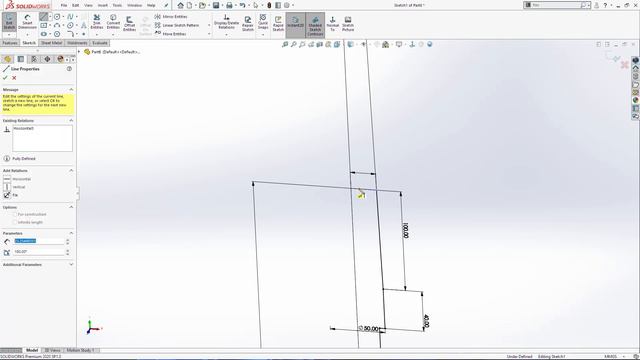
Task: Switch to the Features tab
Action: (10, 43)
